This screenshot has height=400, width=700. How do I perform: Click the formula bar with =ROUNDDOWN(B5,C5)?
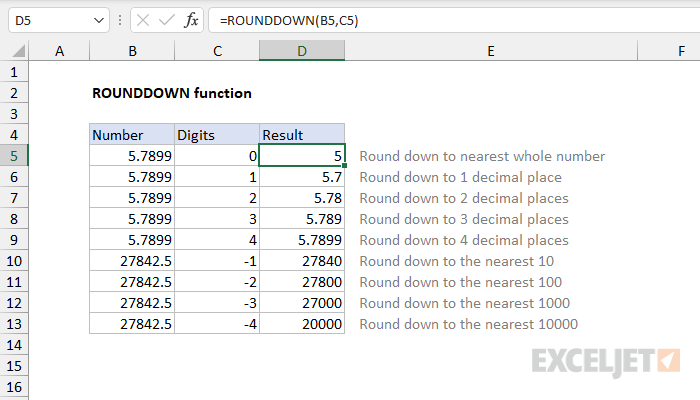point(454,21)
